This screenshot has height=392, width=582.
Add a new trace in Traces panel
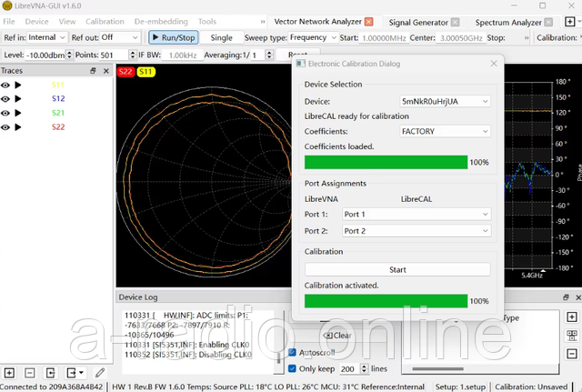[x=9, y=373]
